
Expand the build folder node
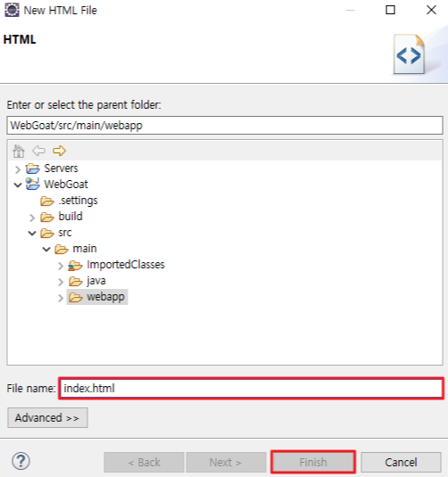pos(32,218)
